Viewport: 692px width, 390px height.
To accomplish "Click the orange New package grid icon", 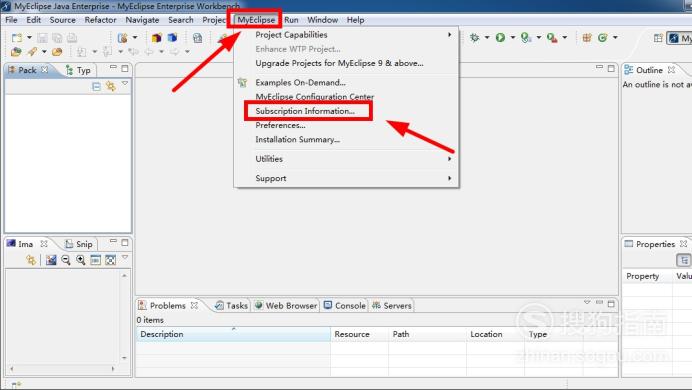I will pos(587,38).
